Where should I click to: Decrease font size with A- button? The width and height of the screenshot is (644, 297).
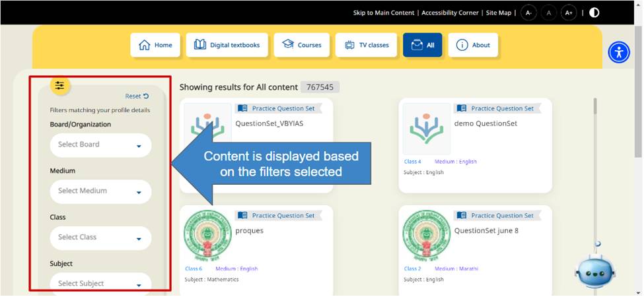(x=528, y=13)
